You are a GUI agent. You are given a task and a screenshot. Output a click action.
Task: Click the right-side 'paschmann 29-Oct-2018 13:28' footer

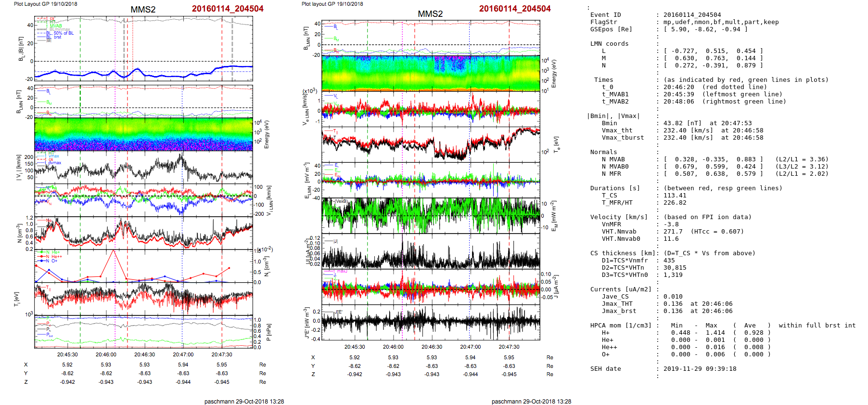point(531,401)
